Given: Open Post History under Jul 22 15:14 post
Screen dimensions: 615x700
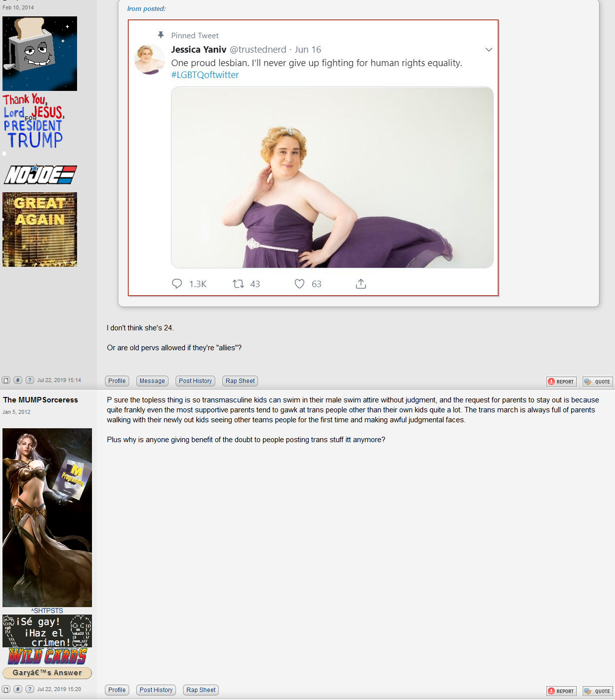Looking at the screenshot, I should click(195, 381).
